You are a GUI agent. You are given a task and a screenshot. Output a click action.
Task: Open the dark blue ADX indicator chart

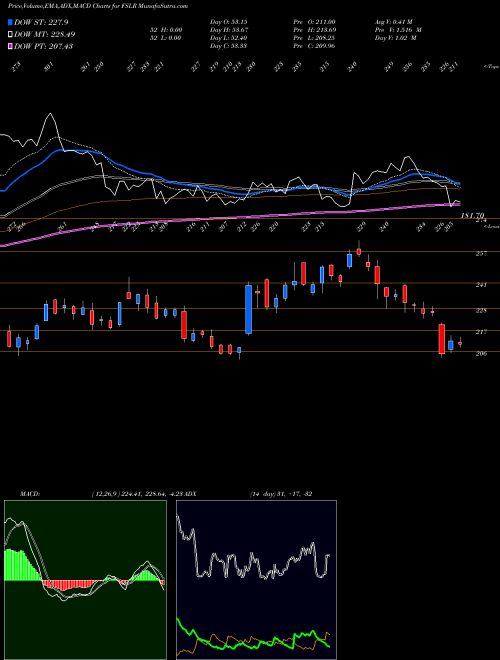click(256, 580)
